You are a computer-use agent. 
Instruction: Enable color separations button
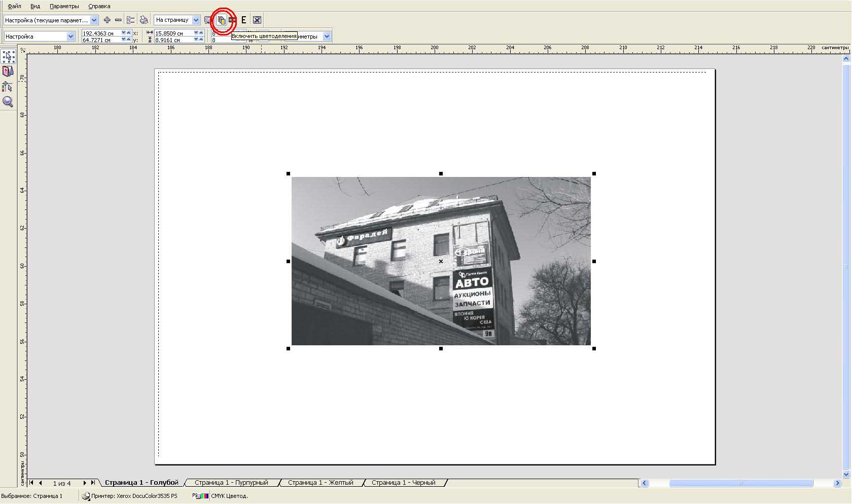[222, 20]
